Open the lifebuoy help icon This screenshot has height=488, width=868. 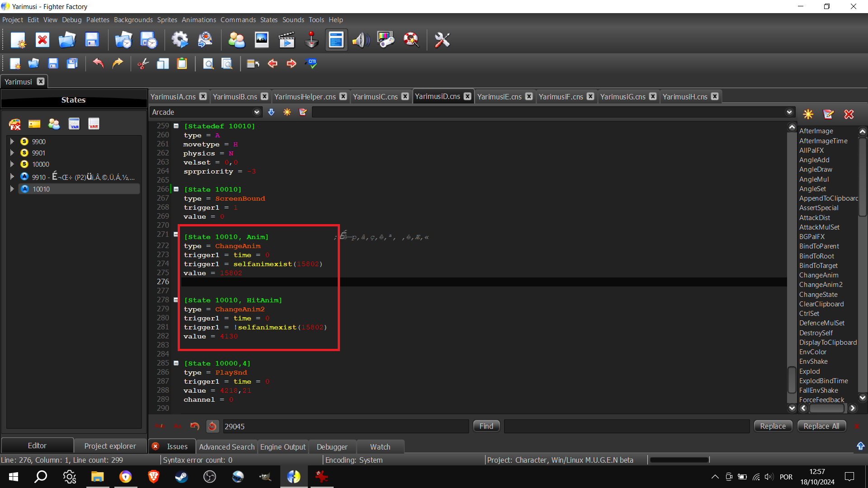click(411, 40)
